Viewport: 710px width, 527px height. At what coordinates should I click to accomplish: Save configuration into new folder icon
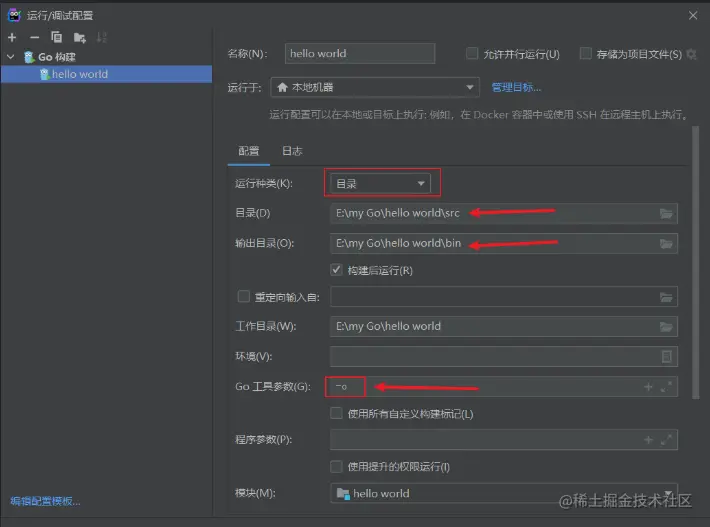tap(80, 38)
